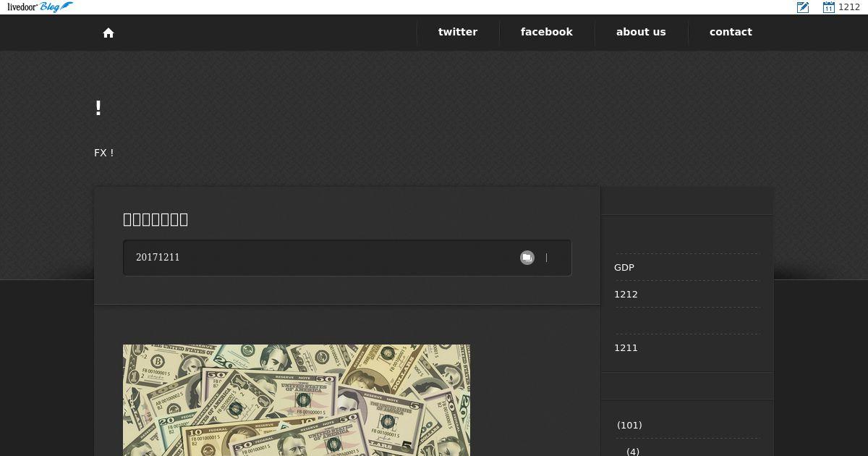The height and width of the screenshot is (456, 868).
Task: Open the twitter menu item
Action: tap(458, 32)
